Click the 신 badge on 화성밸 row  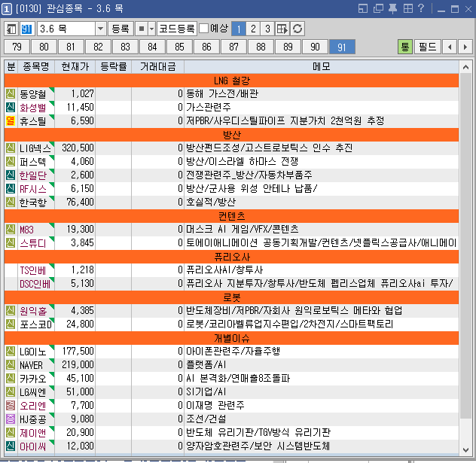tap(11, 107)
